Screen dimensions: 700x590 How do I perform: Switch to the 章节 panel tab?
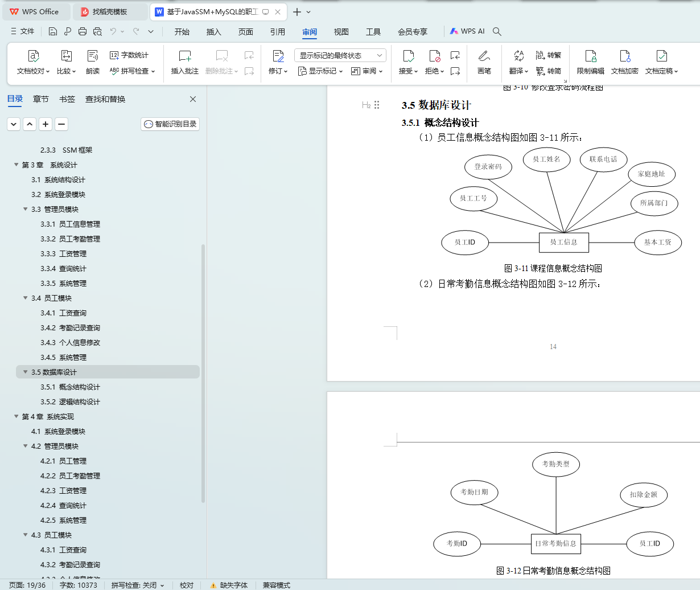41,99
